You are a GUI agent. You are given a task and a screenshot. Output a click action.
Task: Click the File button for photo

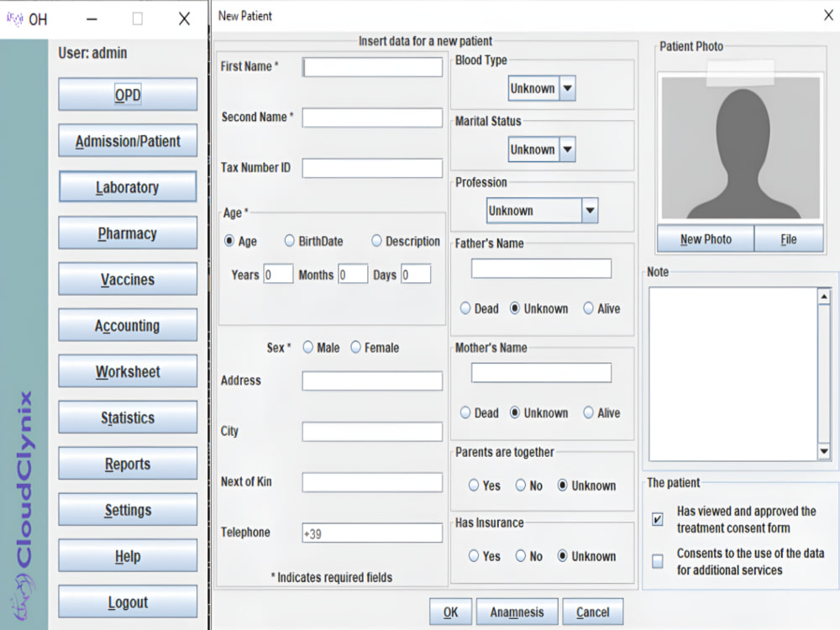(x=789, y=239)
